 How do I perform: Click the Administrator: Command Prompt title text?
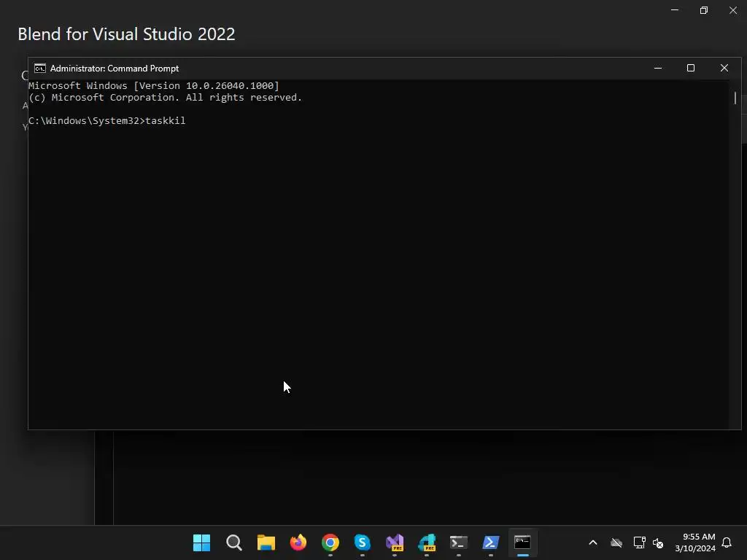tap(115, 69)
